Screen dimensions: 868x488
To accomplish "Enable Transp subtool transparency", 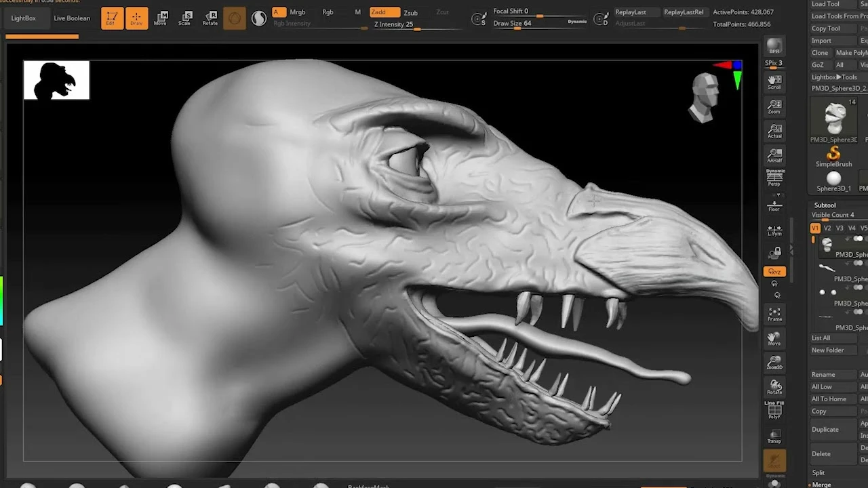I will (x=774, y=437).
